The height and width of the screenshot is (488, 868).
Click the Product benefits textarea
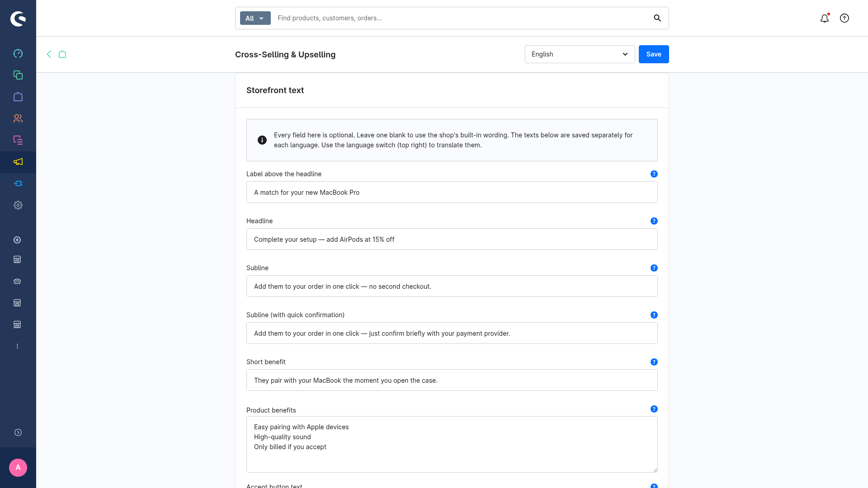pos(452,444)
